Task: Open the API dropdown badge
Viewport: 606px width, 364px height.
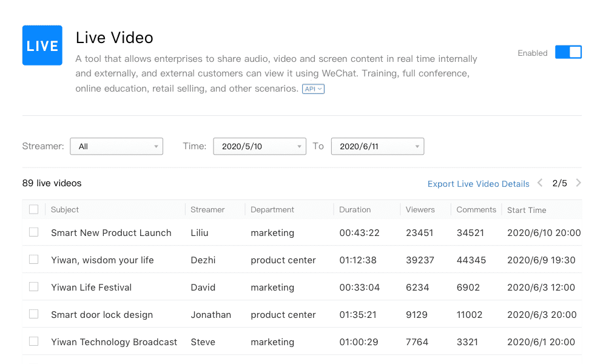Action: [313, 89]
